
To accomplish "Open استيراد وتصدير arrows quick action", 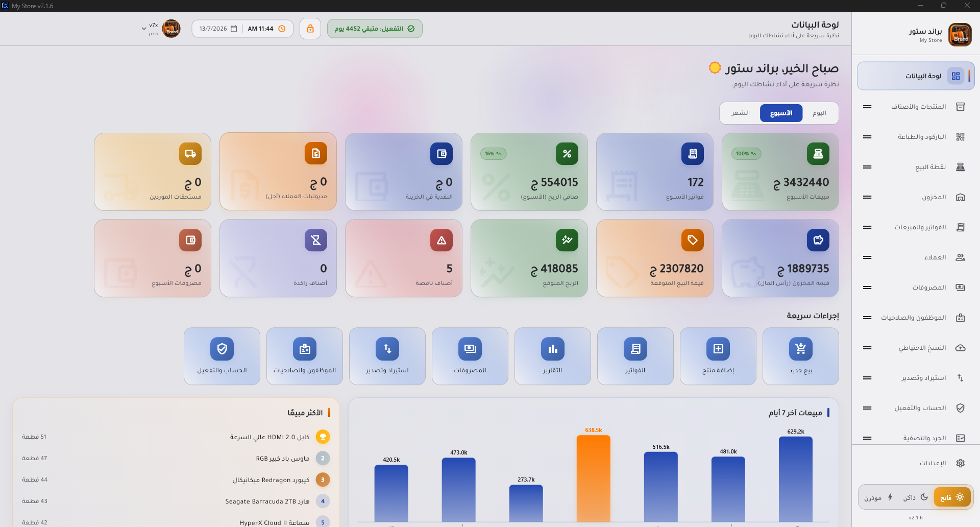I will click(x=387, y=356).
